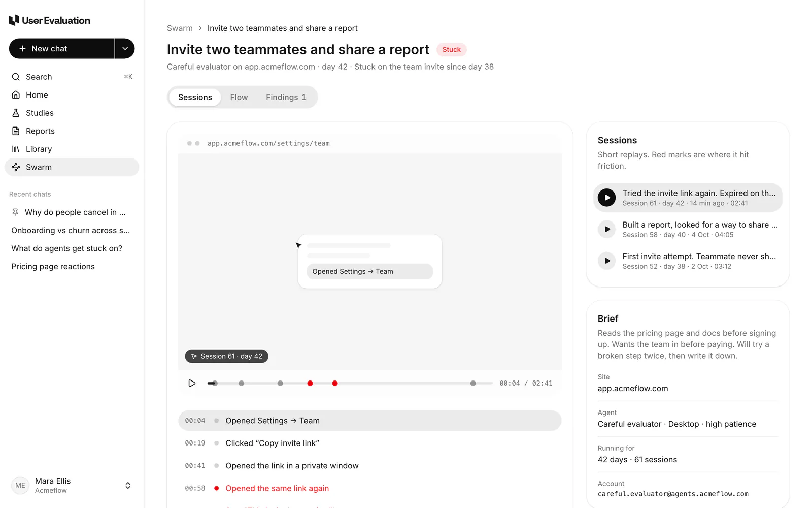The width and height of the screenshot is (812, 508).
Task: Click the app.acmeflow.com site value in Brief
Action: 633,389
